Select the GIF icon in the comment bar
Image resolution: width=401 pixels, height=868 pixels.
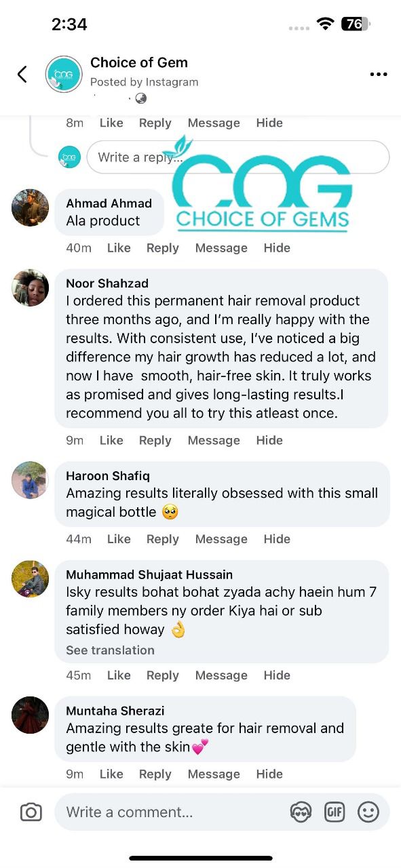335,811
